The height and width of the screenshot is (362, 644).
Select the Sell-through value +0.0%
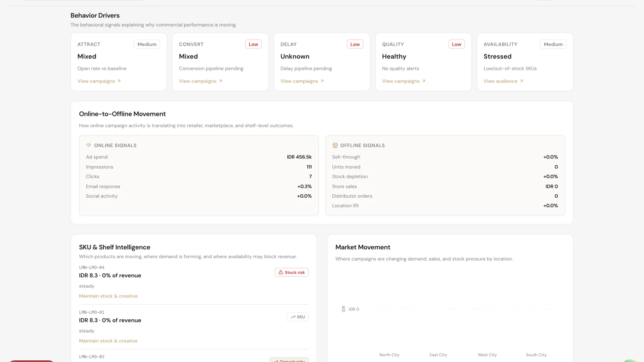point(551,157)
